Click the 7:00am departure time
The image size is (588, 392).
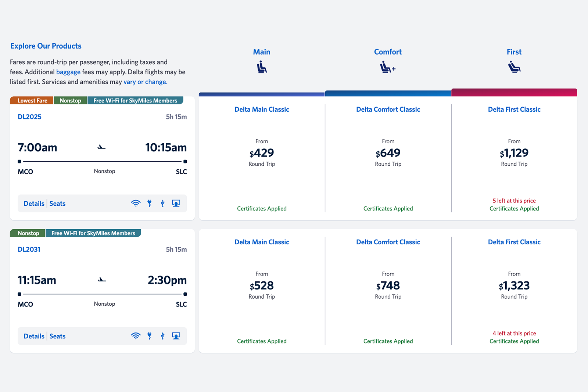pyautogui.click(x=37, y=148)
